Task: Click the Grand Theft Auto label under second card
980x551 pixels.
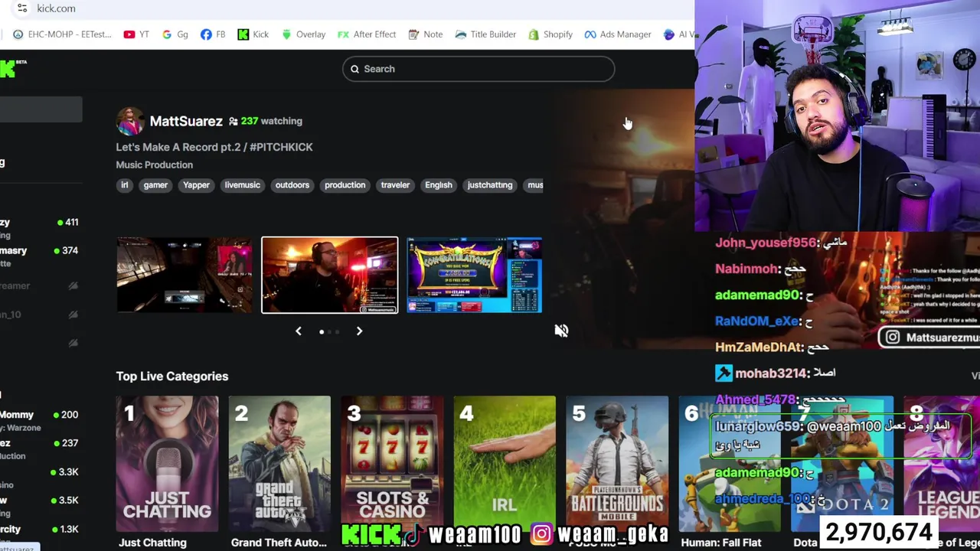Action: pyautogui.click(x=279, y=543)
